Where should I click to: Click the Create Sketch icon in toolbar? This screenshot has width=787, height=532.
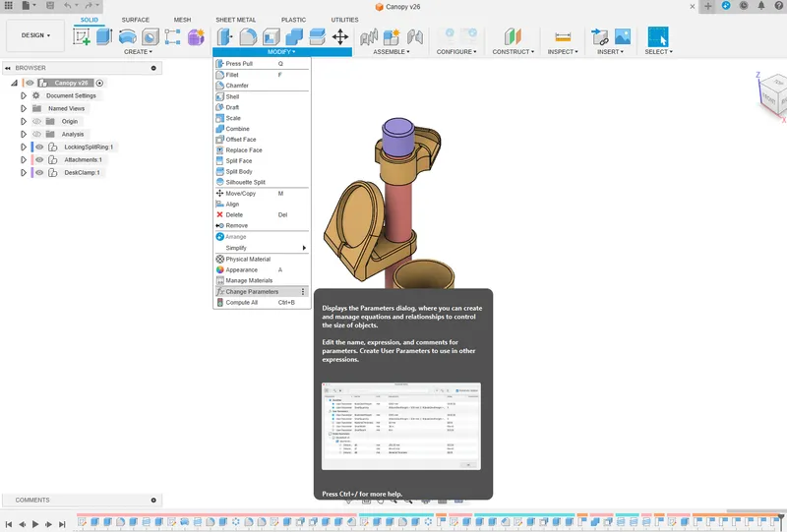pyautogui.click(x=83, y=36)
